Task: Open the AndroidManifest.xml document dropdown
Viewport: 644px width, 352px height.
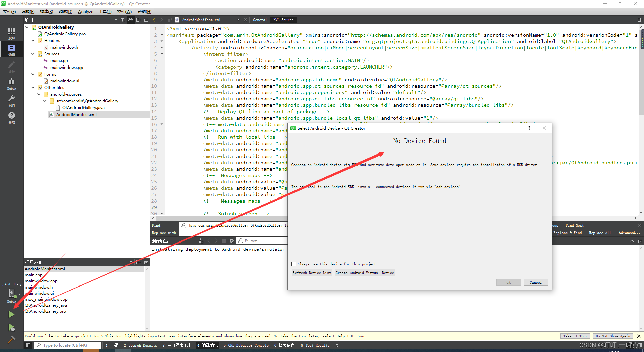Action: point(238,20)
